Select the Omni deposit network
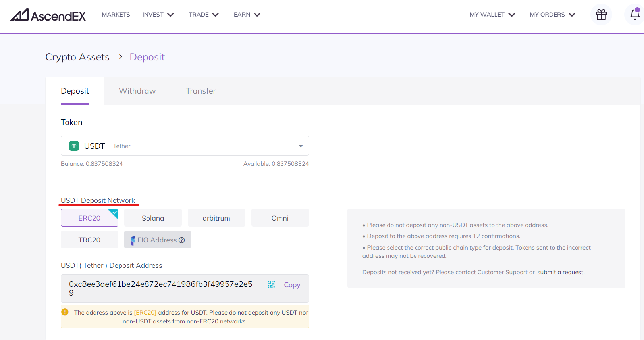The image size is (644, 340). pyautogui.click(x=280, y=218)
